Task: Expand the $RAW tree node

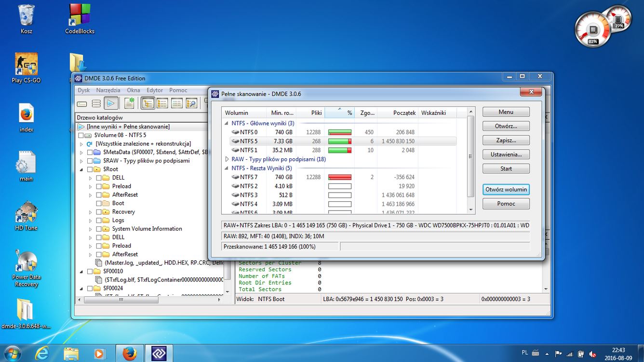Action: click(x=81, y=161)
